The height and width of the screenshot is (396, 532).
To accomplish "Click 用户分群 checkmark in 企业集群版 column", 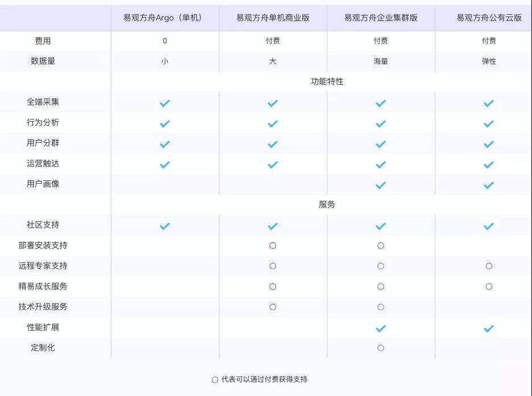I will tap(381, 145).
